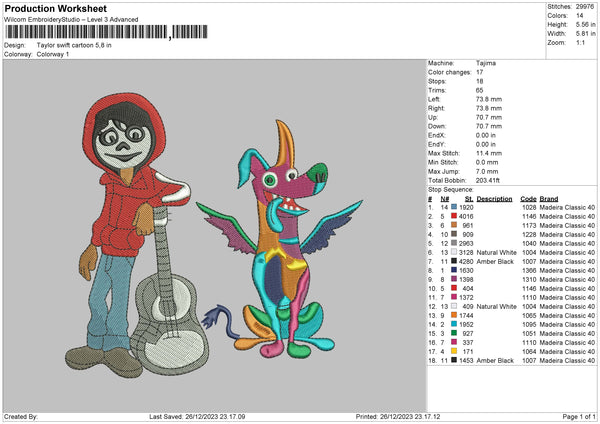Image resolution: width=600 pixels, height=424 pixels.
Task: Select thread code 1064
Action: (529, 351)
